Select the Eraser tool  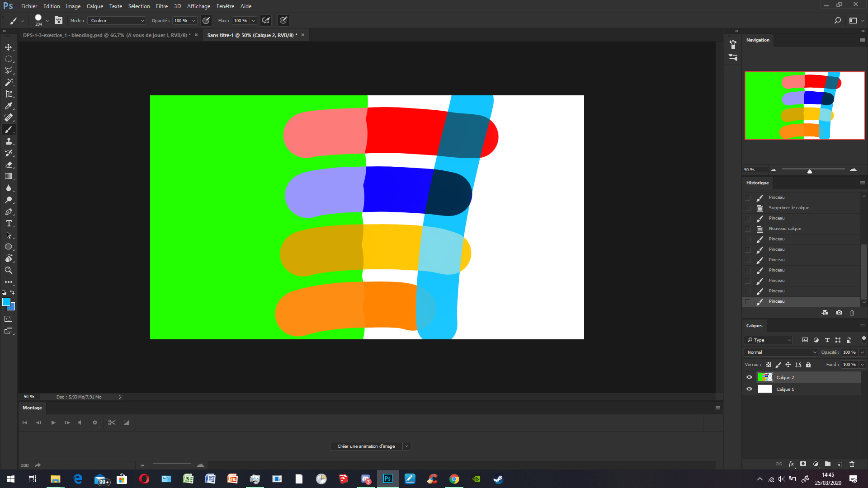click(9, 164)
